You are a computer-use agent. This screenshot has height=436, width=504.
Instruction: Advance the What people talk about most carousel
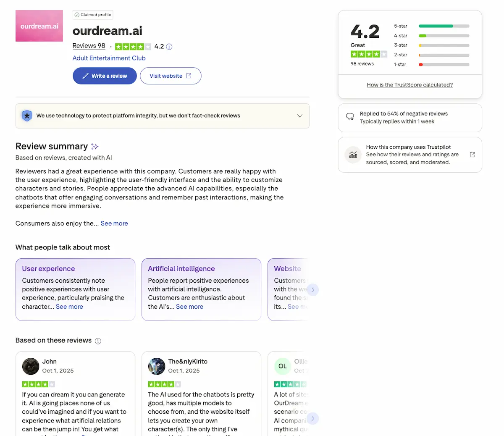tap(313, 289)
